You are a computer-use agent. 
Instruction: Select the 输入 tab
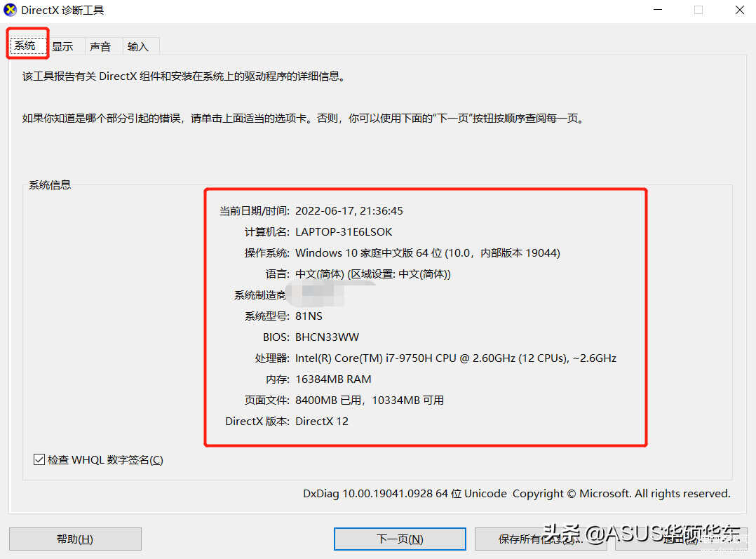138,47
